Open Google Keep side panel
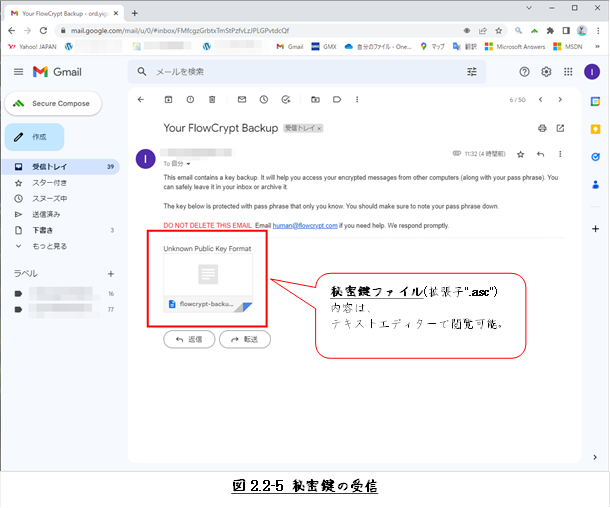The width and height of the screenshot is (610, 508). 595,129
